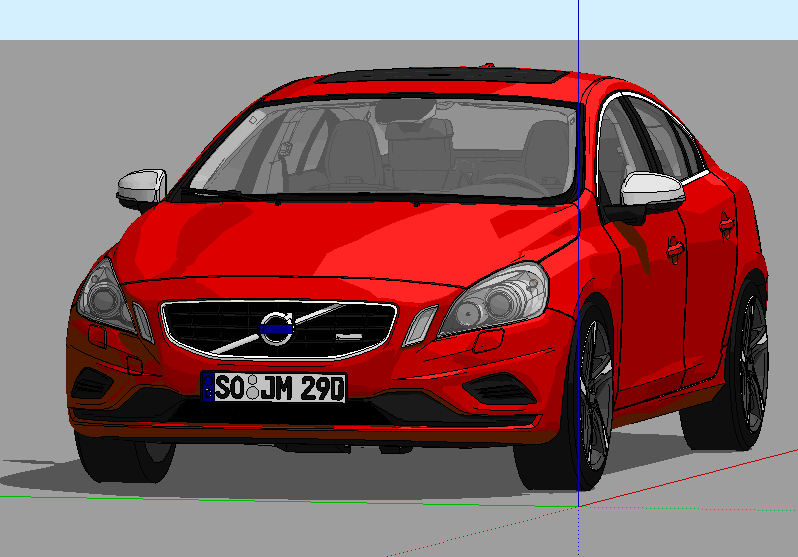This screenshot has width=798, height=557.
Task: Click the roof antenna fin
Action: coord(487,65)
